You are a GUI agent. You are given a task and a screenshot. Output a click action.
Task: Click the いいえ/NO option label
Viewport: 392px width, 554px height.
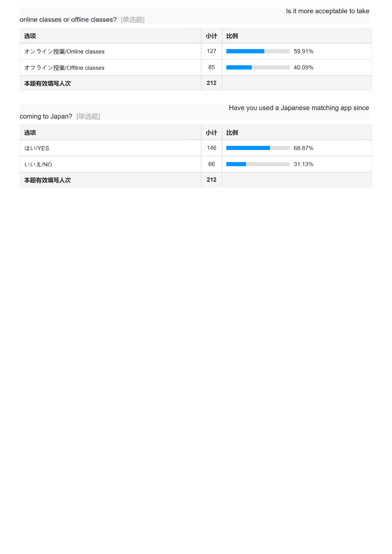click(x=38, y=164)
